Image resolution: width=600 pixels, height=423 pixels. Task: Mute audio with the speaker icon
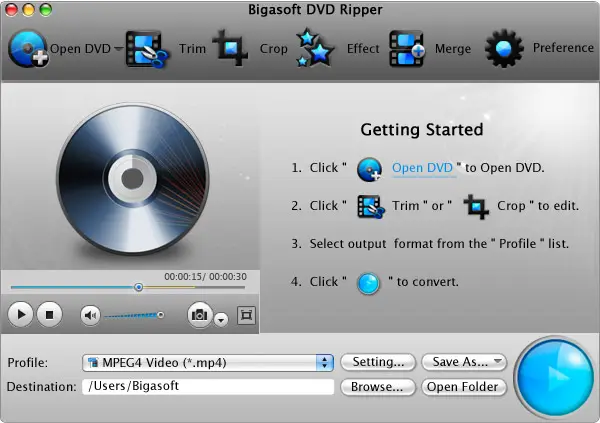[90, 315]
